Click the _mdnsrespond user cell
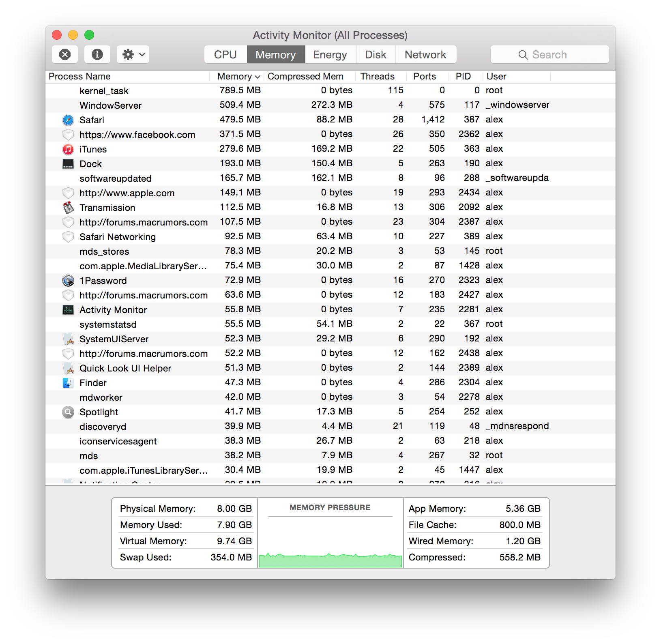Viewport: 661px width, 644px height. (x=517, y=426)
